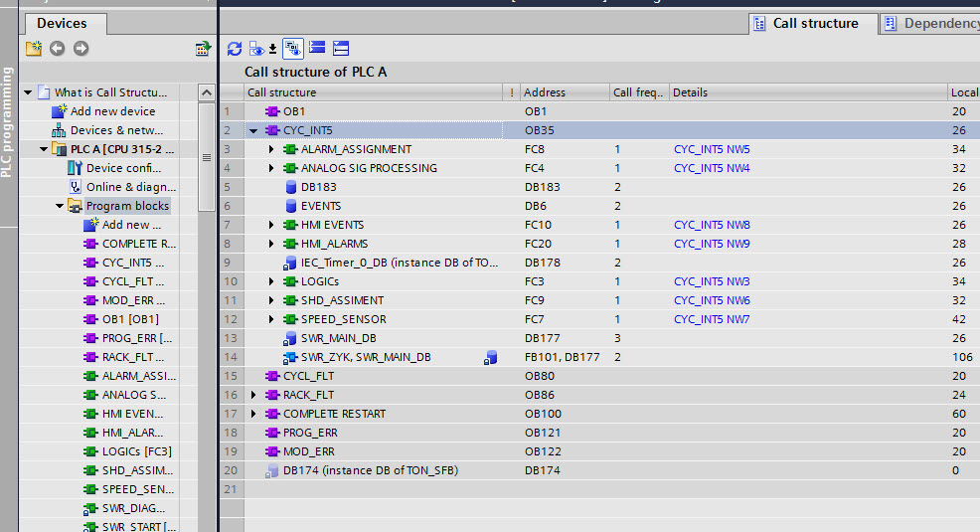Expand the ALARM_ASSIGNMENT block row
Image resolution: width=980 pixels, height=532 pixels.
(x=271, y=149)
